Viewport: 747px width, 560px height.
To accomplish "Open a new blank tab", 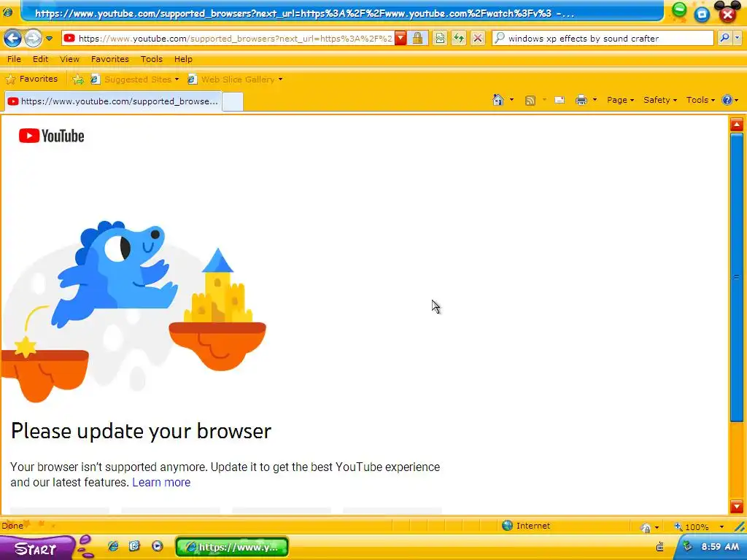I will [233, 102].
